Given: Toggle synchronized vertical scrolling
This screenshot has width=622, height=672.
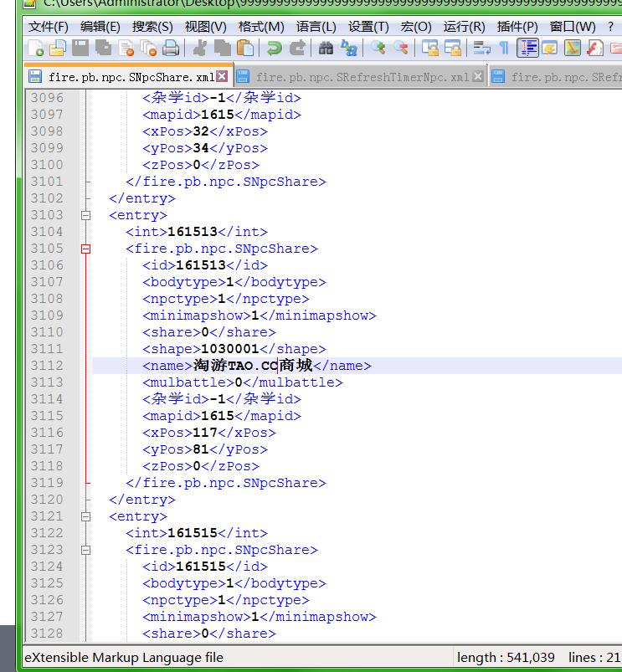Looking at the screenshot, I should coord(430,48).
